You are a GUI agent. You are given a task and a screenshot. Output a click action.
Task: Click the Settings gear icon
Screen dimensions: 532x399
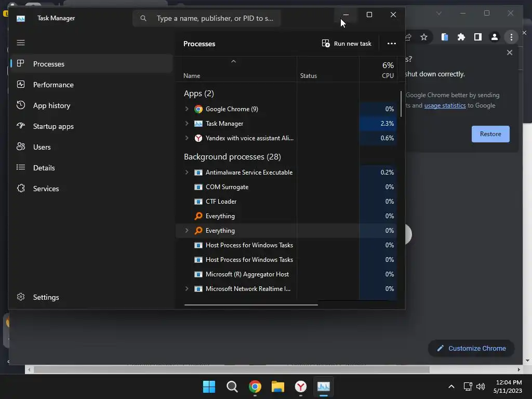click(21, 297)
